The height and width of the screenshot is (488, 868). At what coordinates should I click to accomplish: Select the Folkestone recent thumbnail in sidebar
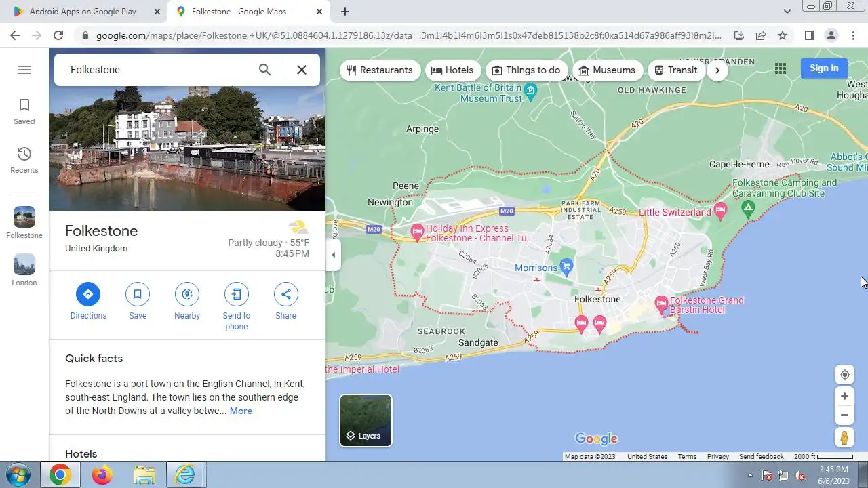(24, 223)
